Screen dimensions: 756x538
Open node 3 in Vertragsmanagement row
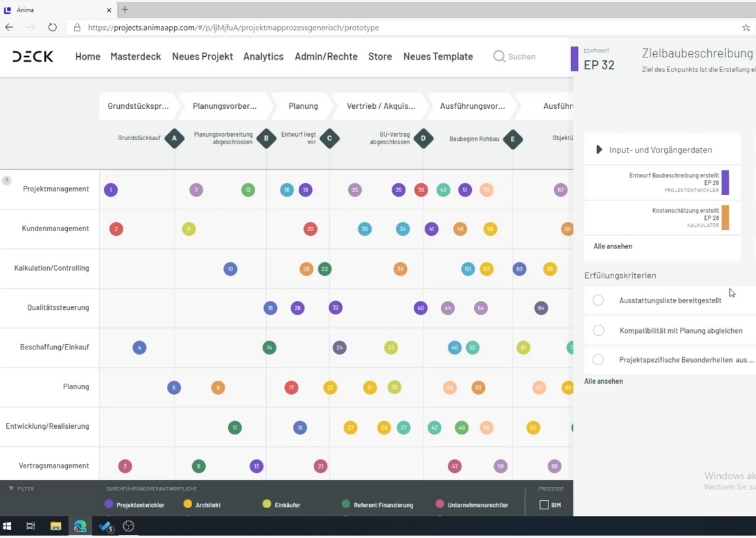pos(125,466)
